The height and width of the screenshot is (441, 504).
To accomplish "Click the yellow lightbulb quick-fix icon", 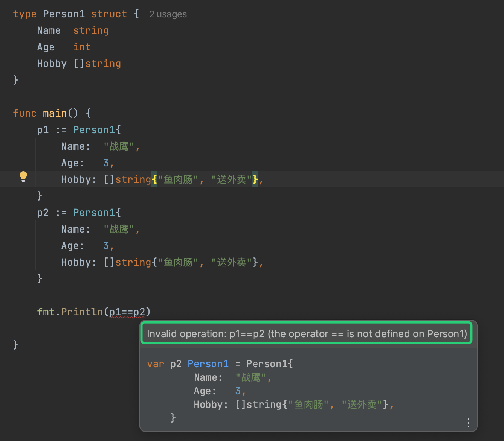I will [x=23, y=177].
